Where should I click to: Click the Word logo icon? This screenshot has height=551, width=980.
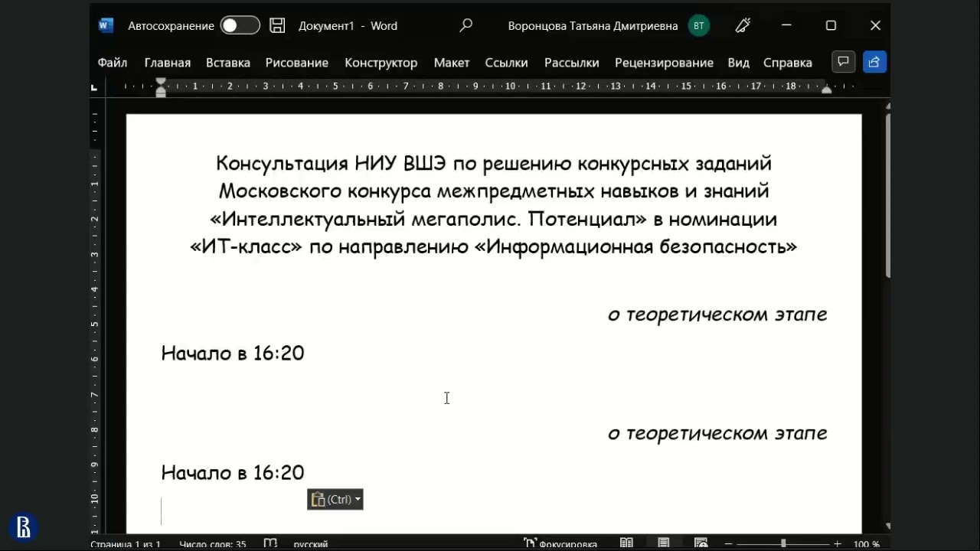click(106, 25)
